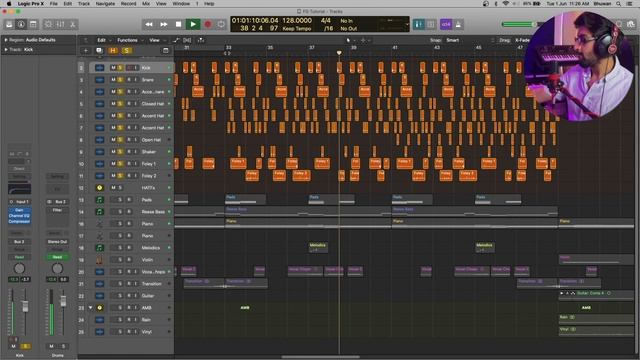Click the red Record button
The image size is (640, 360).
[208, 24]
